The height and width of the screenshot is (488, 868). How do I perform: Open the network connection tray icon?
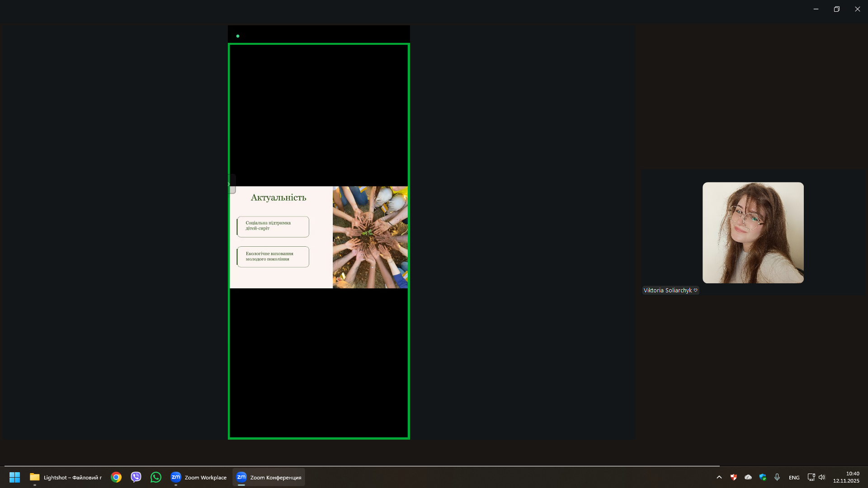[811, 477]
